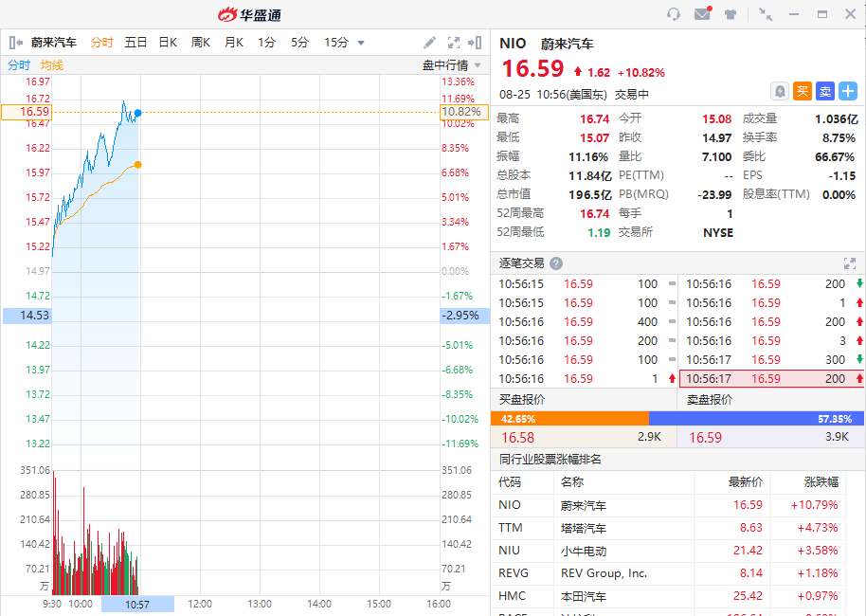Open the messages envelope icon
Screen dimensions: 866x616
tap(702, 13)
